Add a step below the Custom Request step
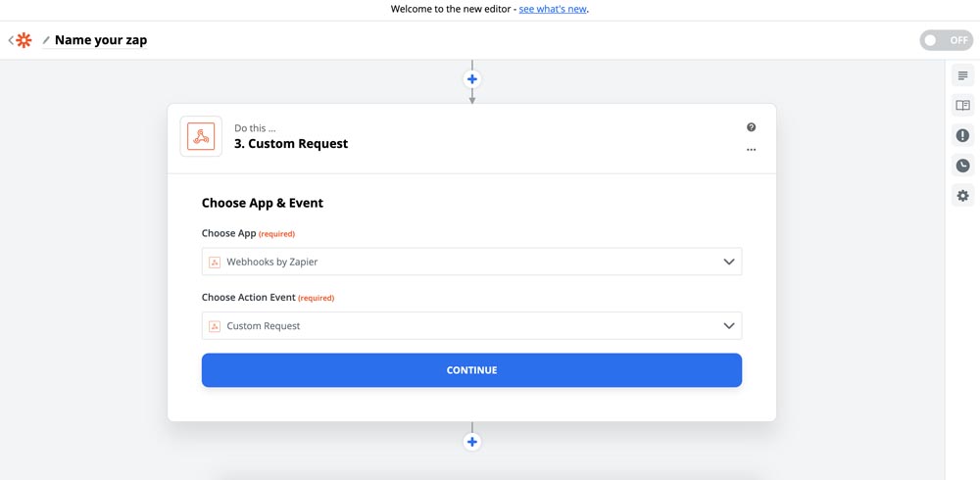This screenshot has width=980, height=480. point(472,442)
